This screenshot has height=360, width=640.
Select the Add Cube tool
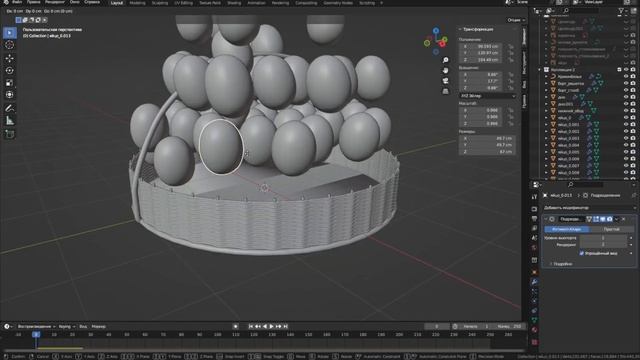(10, 134)
